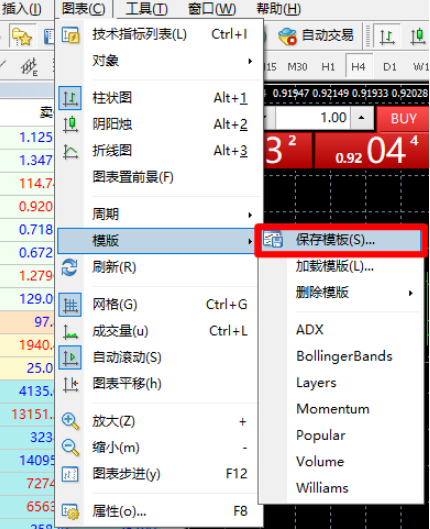Click 保存模板(S)... entry
The height and width of the screenshot is (529, 430).
[341, 240]
